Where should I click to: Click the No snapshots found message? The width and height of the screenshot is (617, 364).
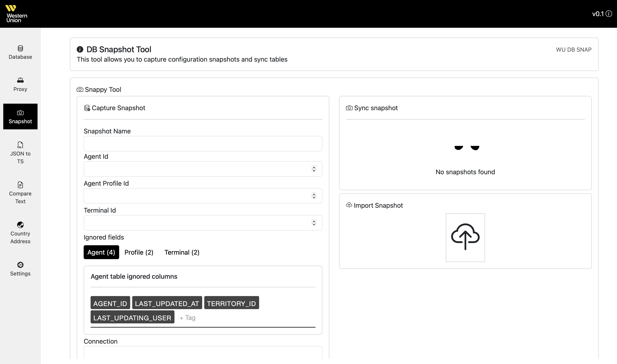(x=465, y=172)
